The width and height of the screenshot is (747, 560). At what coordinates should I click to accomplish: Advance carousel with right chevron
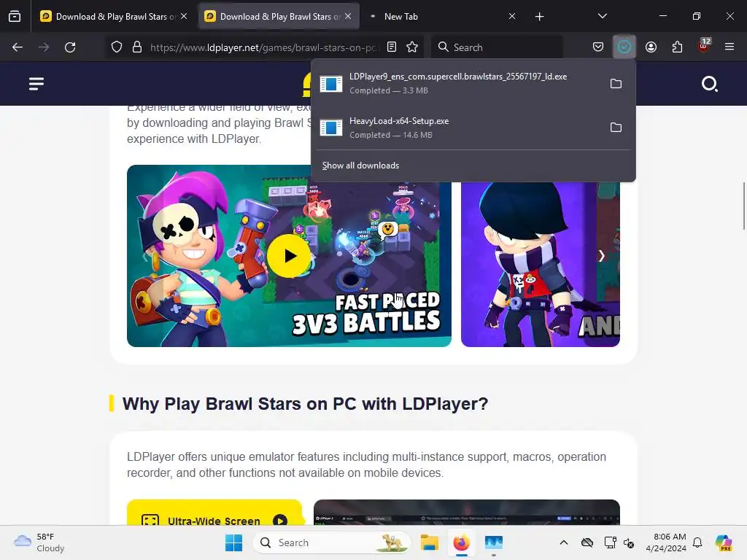pos(602,256)
